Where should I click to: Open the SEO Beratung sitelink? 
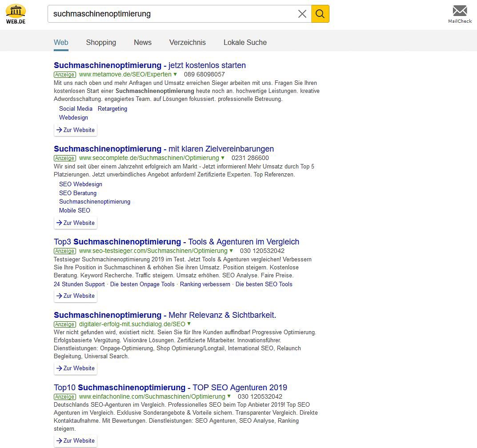tap(78, 193)
